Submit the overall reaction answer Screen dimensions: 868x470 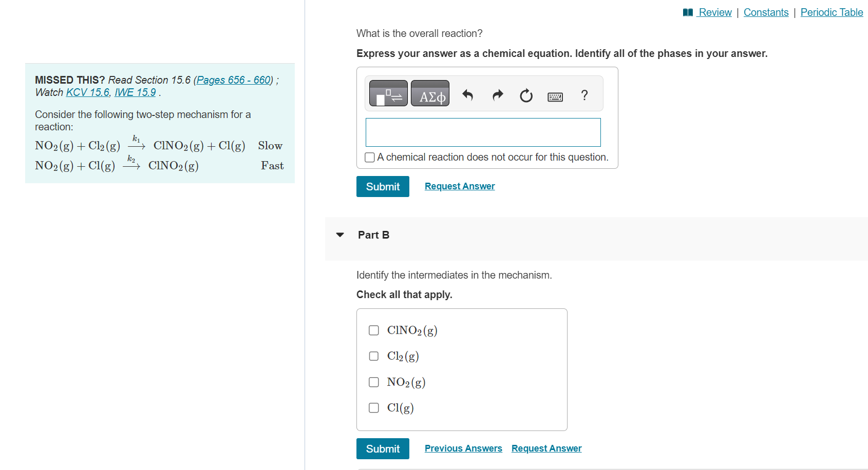(383, 186)
